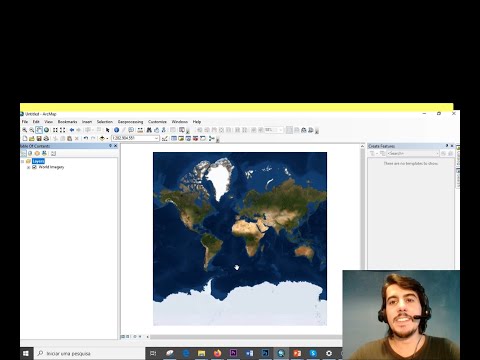480x360 pixels.
Task: Open the View menu
Action: [x=49, y=122]
